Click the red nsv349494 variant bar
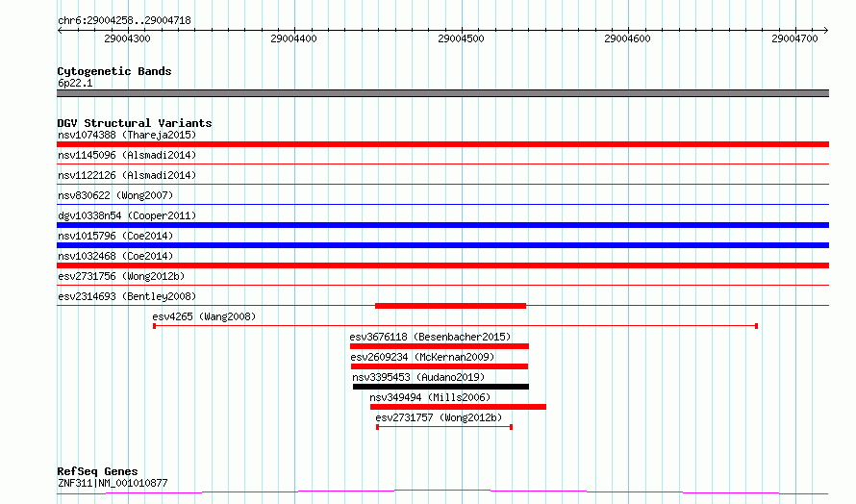Screen dimensions: 856x504 (458, 407)
